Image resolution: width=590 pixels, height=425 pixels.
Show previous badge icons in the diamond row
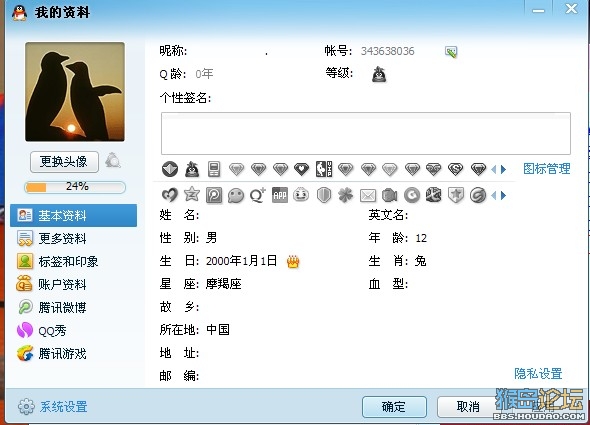[494, 169]
